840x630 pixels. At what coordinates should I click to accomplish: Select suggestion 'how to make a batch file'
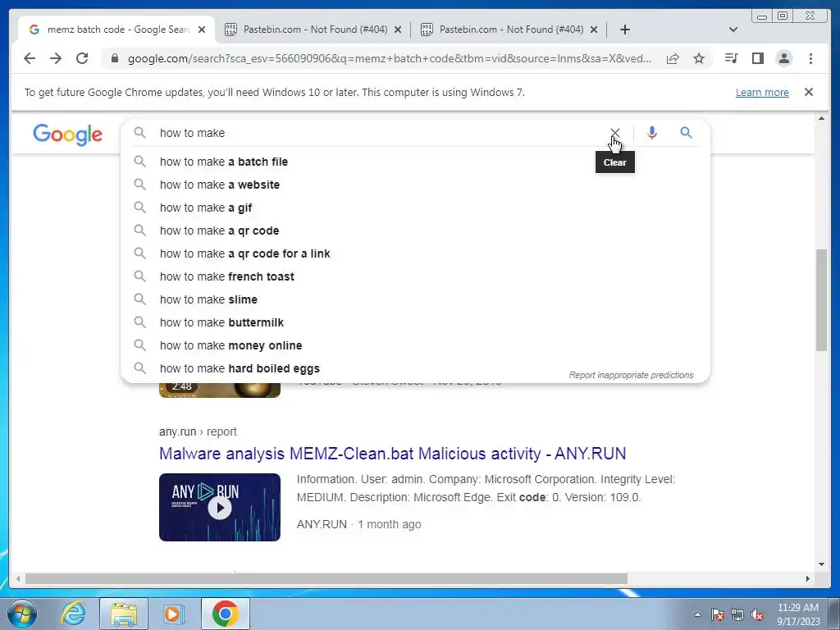tap(415, 162)
